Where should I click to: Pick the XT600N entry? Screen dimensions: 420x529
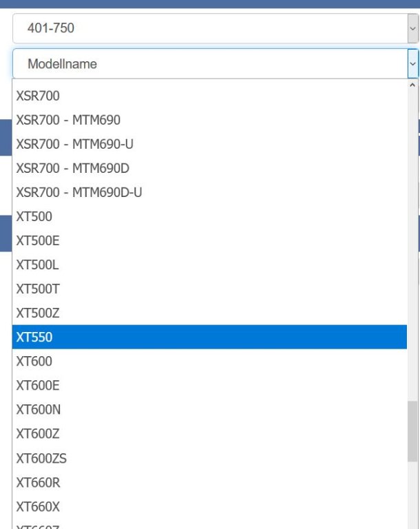(209, 410)
